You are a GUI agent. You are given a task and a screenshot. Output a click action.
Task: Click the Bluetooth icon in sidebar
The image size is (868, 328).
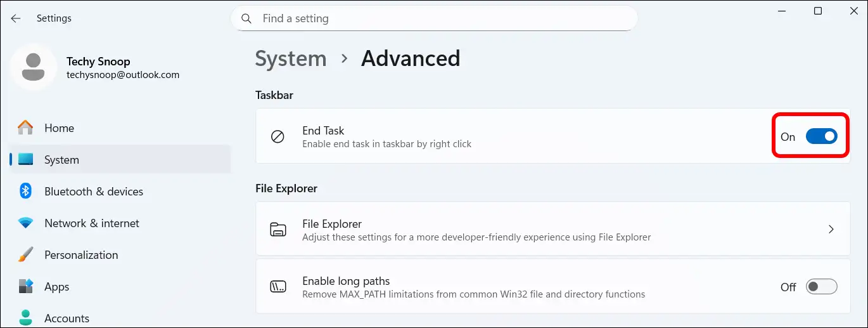[x=25, y=191]
